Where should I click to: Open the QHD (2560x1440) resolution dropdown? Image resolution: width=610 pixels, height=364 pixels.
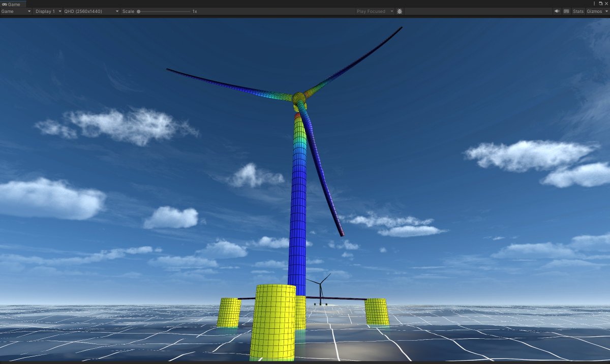point(91,11)
